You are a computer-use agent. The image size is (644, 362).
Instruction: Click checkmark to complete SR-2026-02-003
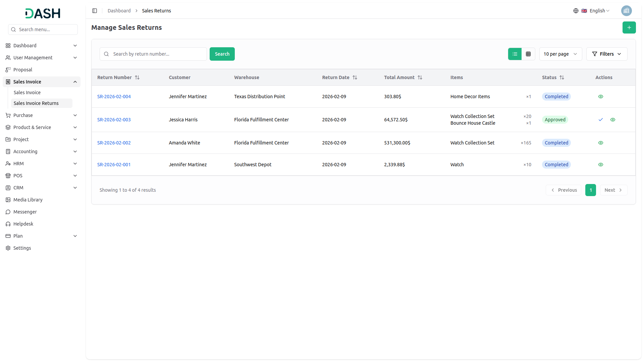point(601,120)
